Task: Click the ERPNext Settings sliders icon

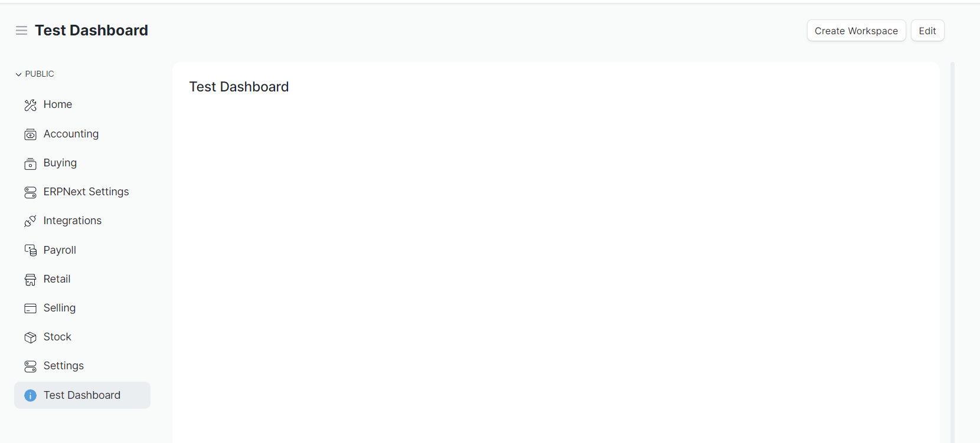Action: [30, 192]
